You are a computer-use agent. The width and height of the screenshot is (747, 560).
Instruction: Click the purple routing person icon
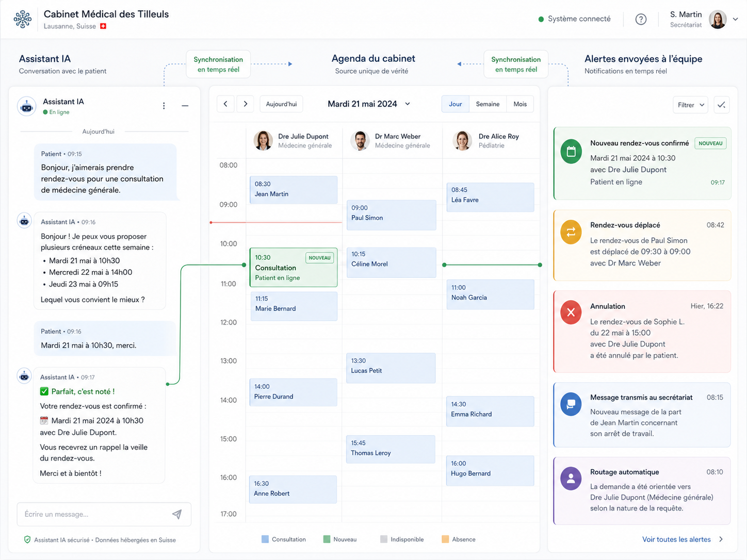click(x=571, y=479)
